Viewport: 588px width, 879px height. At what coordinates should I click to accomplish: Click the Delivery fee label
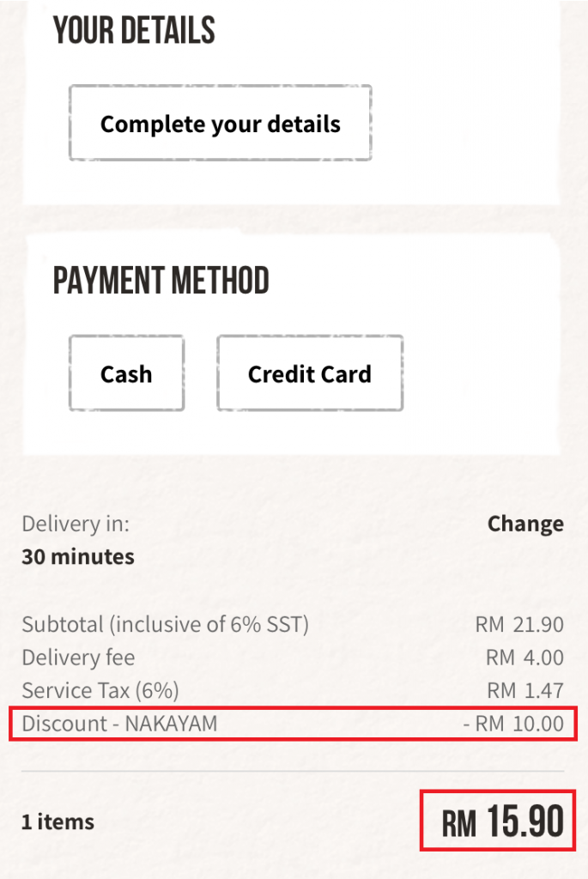78,658
